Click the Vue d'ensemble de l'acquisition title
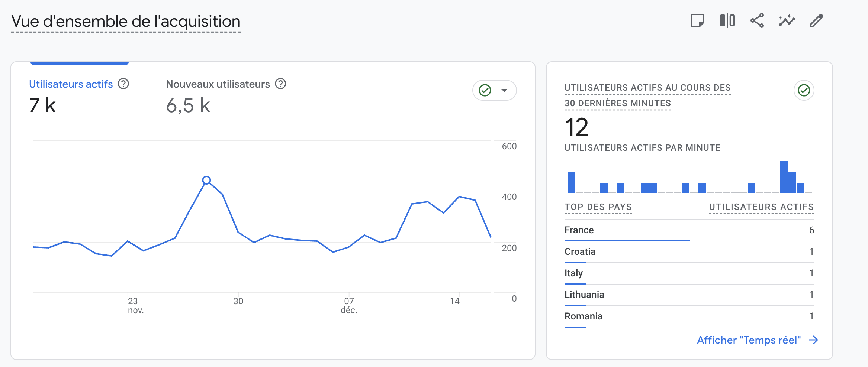This screenshot has width=868, height=367. point(126,22)
